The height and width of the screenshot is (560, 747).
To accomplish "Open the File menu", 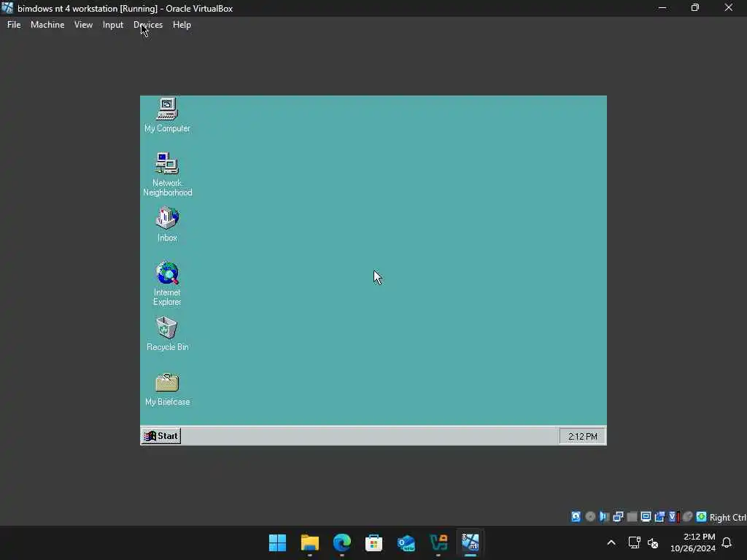I will pyautogui.click(x=14, y=25).
